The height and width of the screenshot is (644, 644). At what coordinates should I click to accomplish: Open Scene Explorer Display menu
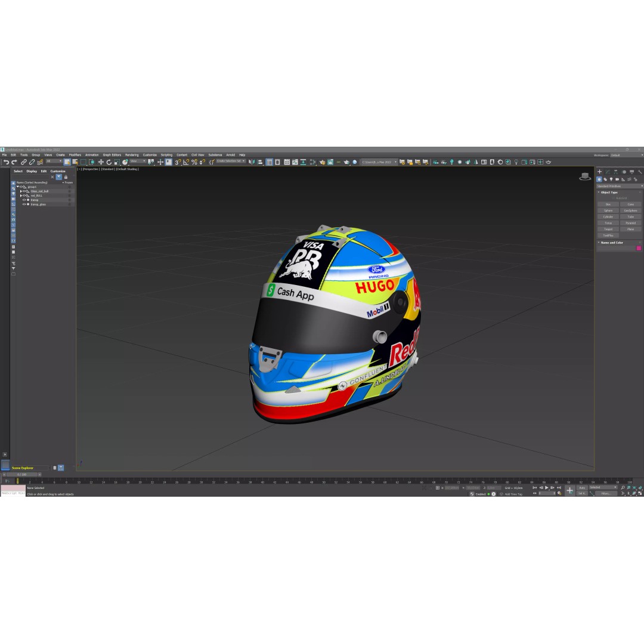coord(32,171)
